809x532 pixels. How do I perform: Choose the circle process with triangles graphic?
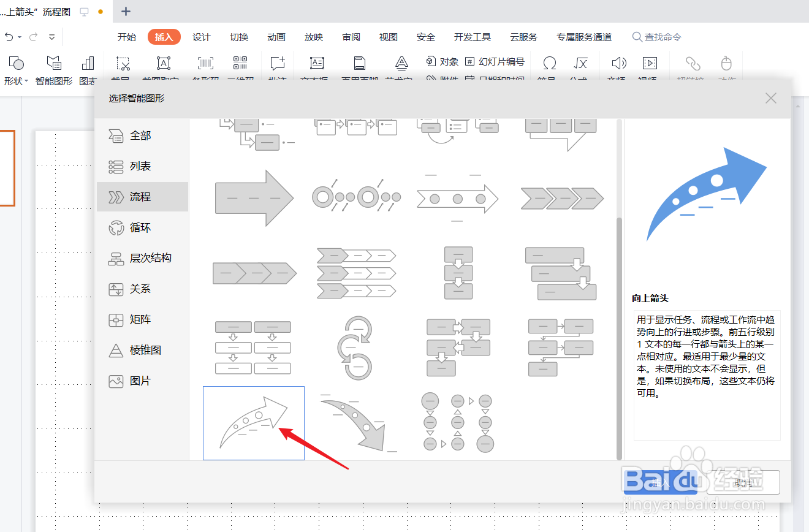click(458, 423)
